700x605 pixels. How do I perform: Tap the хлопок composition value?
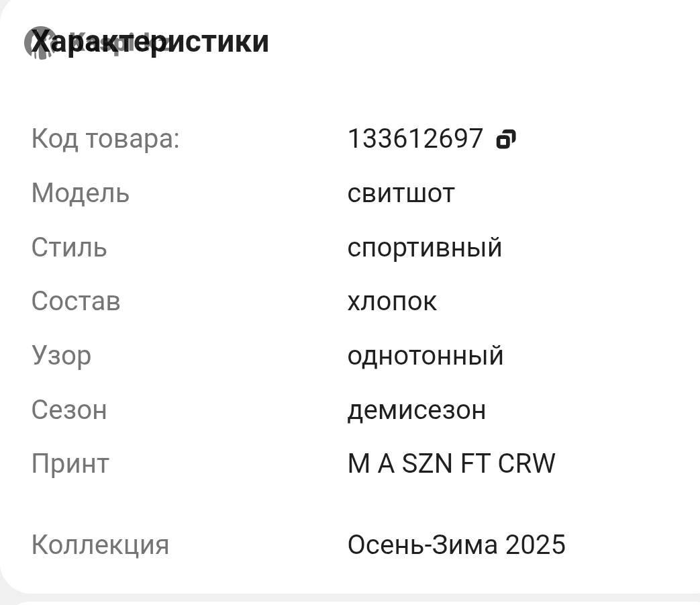[x=392, y=301]
